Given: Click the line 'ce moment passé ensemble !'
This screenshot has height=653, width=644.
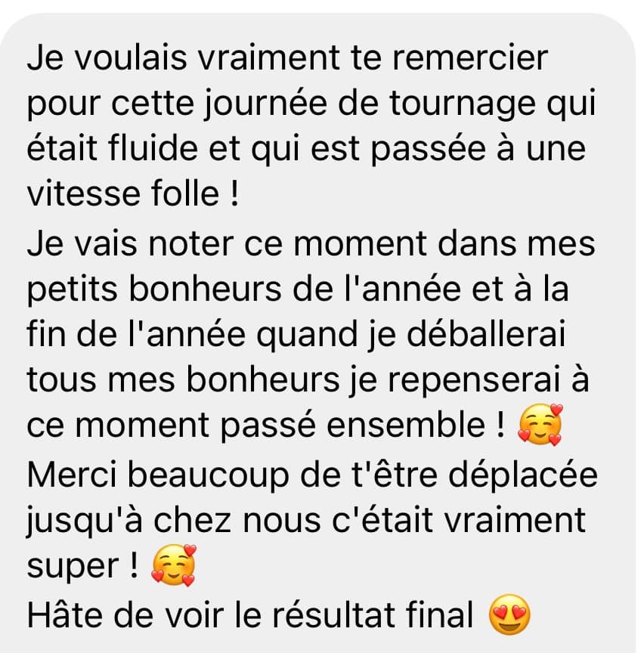Looking at the screenshot, I should 266,425.
